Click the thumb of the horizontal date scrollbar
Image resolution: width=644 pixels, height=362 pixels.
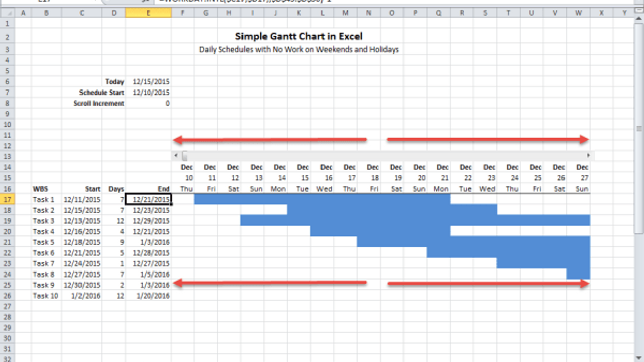184,156
